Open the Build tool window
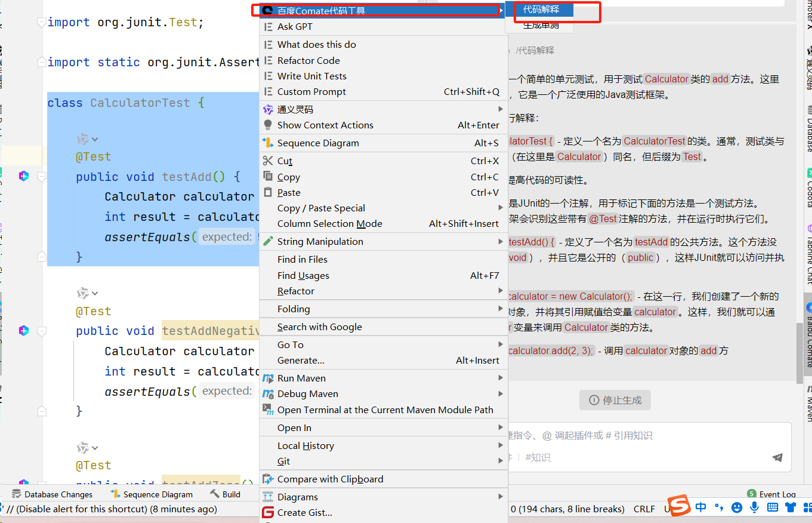This screenshot has width=812, height=523. (225, 494)
